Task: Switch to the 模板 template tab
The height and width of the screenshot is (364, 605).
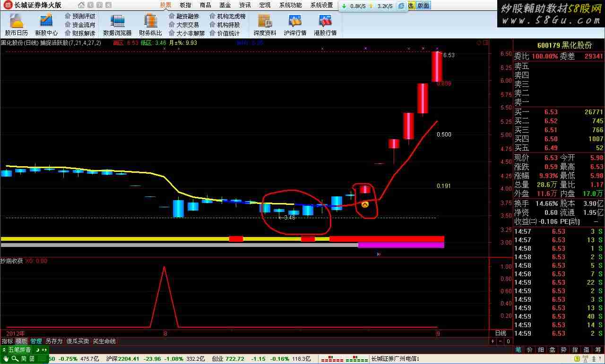Action: click(x=22, y=341)
